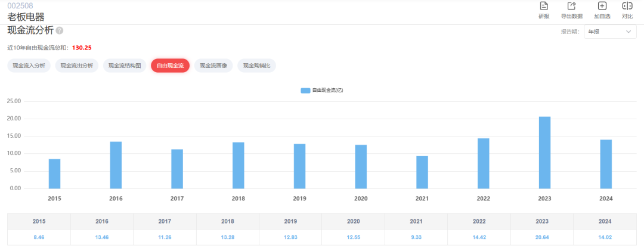Screen dimensions: 644x248
Task: Click the 导出数据 export data icon
Action: (x=572, y=6)
